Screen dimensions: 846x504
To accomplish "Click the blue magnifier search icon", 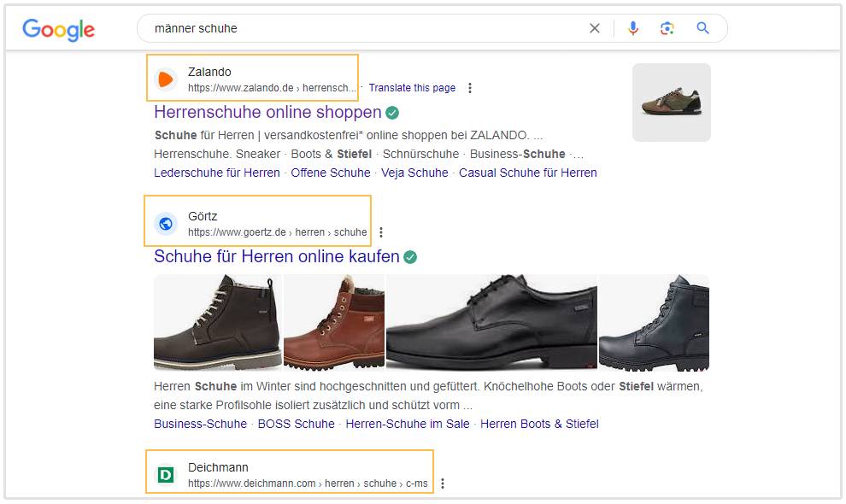I will 702,28.
